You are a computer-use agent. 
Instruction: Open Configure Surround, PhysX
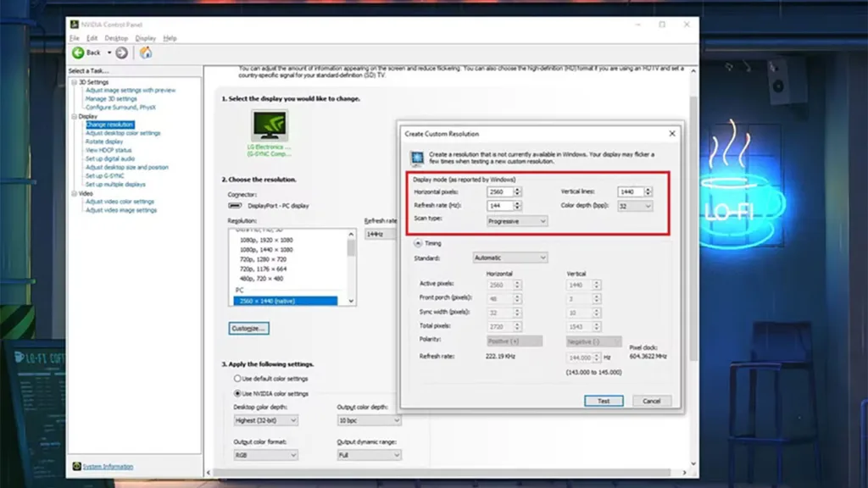click(120, 108)
